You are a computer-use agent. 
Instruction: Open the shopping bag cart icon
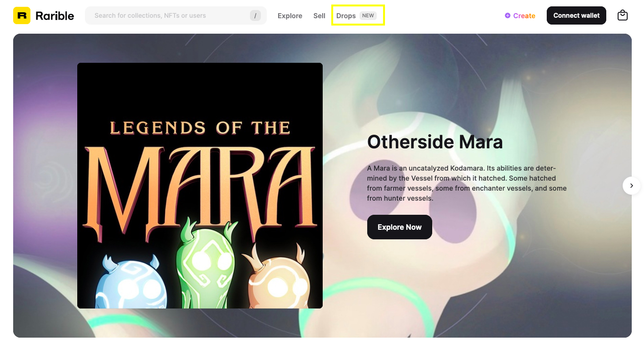point(623,15)
